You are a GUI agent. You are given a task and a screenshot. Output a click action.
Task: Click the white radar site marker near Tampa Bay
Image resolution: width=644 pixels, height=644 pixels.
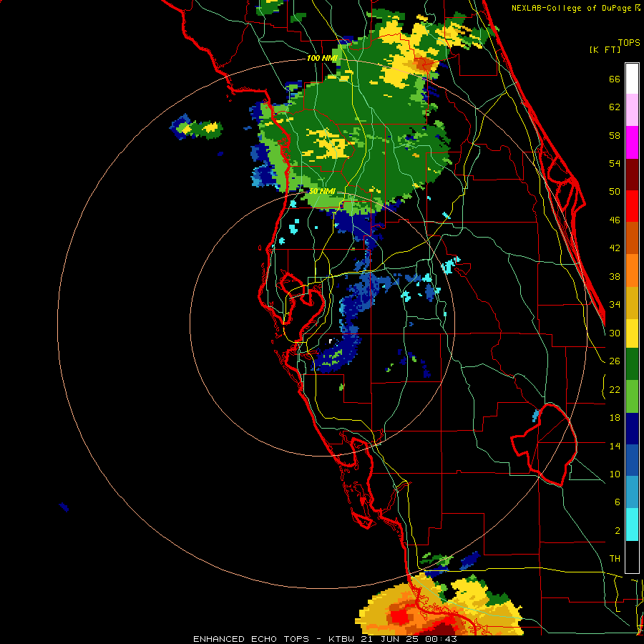point(331,341)
